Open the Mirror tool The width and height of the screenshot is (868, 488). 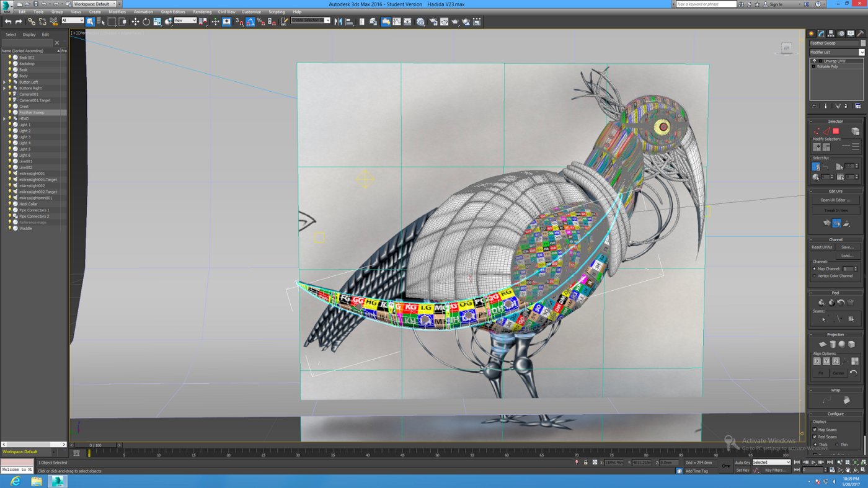click(339, 22)
